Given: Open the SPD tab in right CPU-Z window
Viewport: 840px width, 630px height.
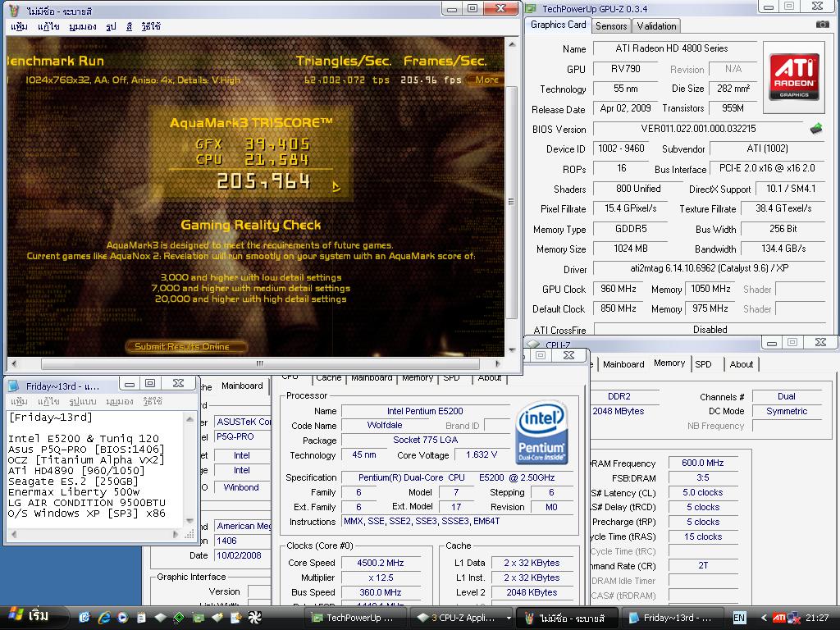Looking at the screenshot, I should (703, 364).
